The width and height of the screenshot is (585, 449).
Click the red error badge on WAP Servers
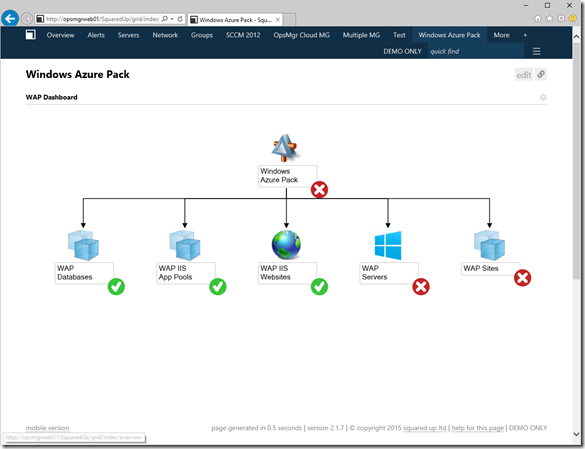click(x=421, y=287)
